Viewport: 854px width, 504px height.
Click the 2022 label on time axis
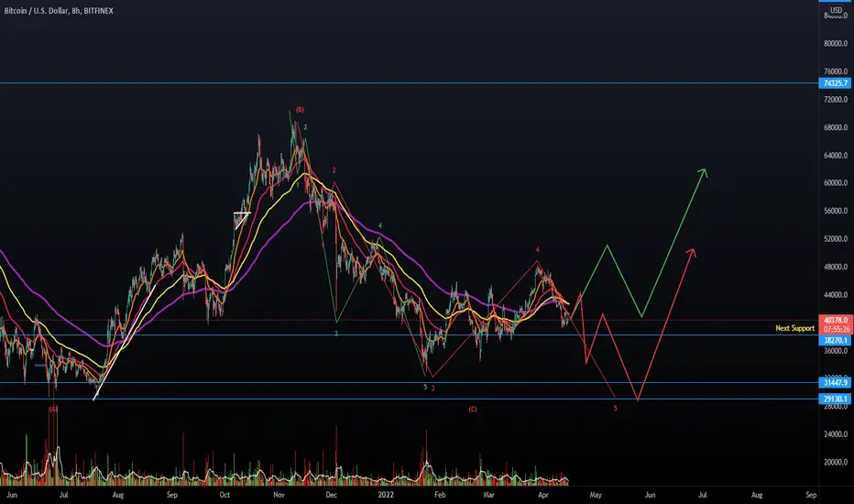386,495
